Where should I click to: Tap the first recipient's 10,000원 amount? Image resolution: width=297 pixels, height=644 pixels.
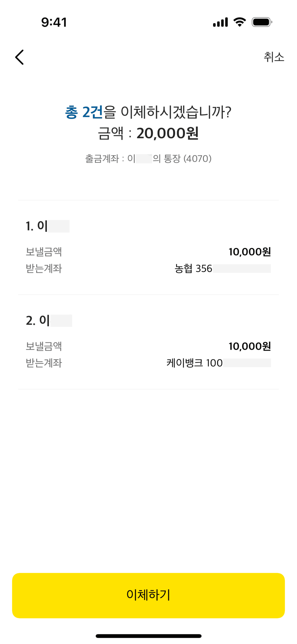(x=249, y=252)
